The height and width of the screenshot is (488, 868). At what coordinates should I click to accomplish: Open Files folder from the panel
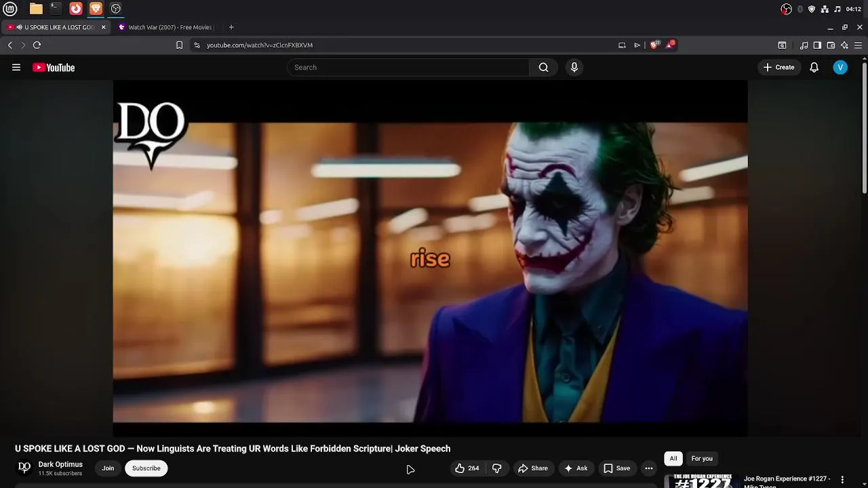point(36,9)
